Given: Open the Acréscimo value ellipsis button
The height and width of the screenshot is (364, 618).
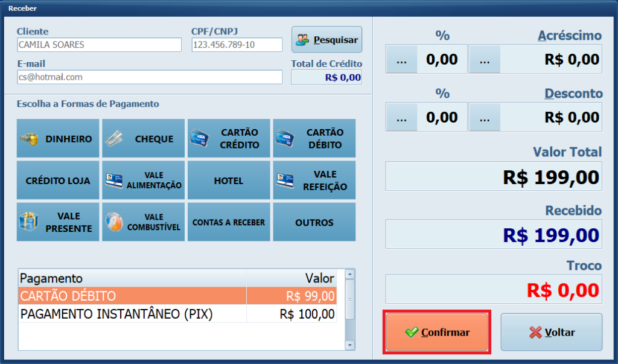Looking at the screenshot, I should 485,59.
